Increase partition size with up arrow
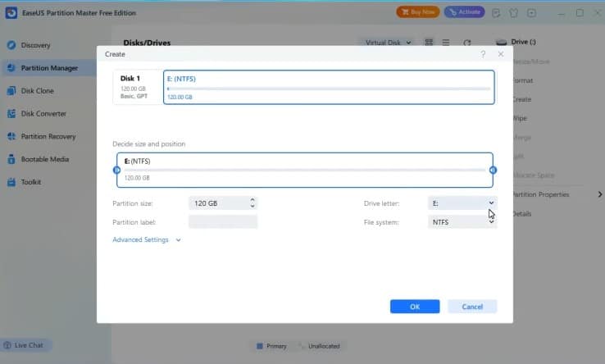 (252, 200)
